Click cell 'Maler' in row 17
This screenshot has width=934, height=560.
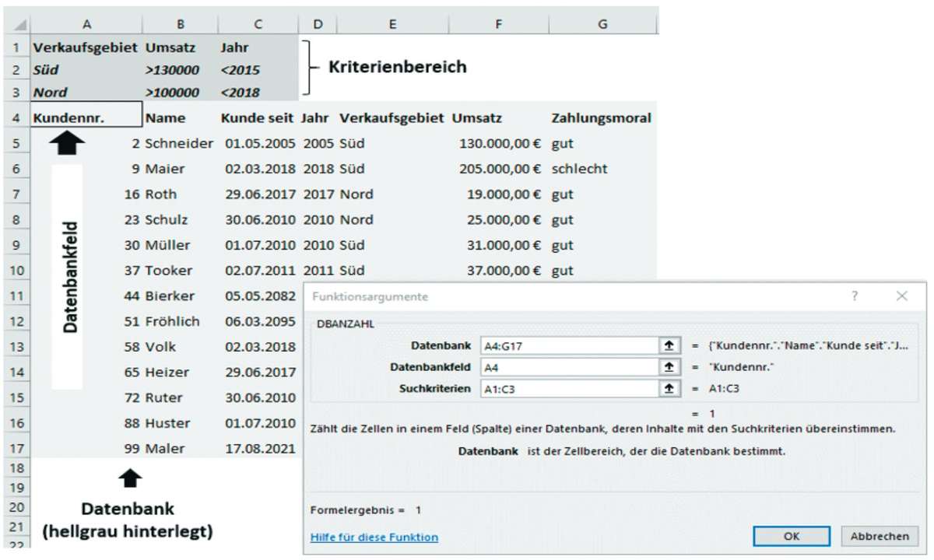181,448
